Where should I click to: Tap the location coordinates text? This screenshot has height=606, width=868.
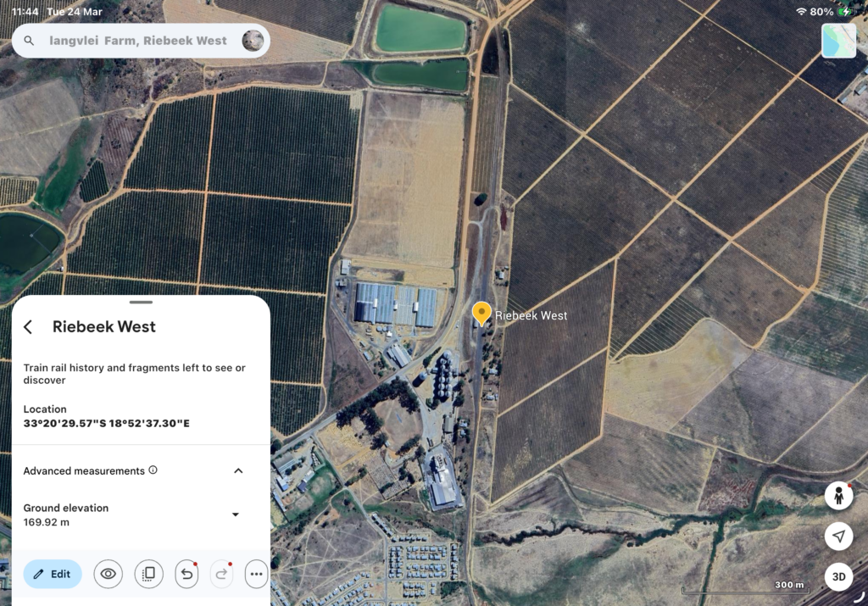tap(106, 423)
